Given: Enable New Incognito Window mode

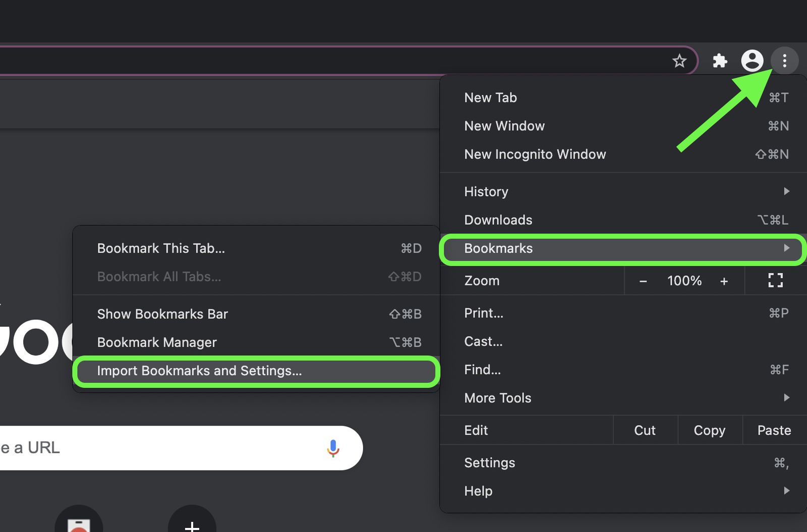Looking at the screenshot, I should (x=535, y=154).
